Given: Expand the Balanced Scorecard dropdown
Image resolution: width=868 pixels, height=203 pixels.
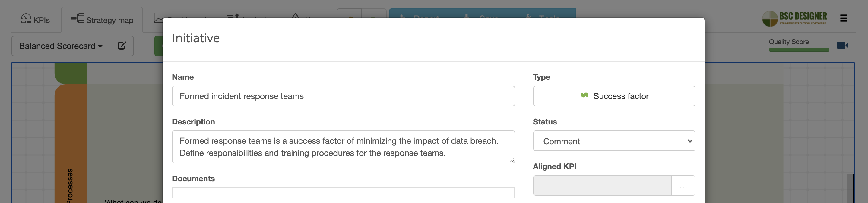Looking at the screenshot, I should click(61, 46).
